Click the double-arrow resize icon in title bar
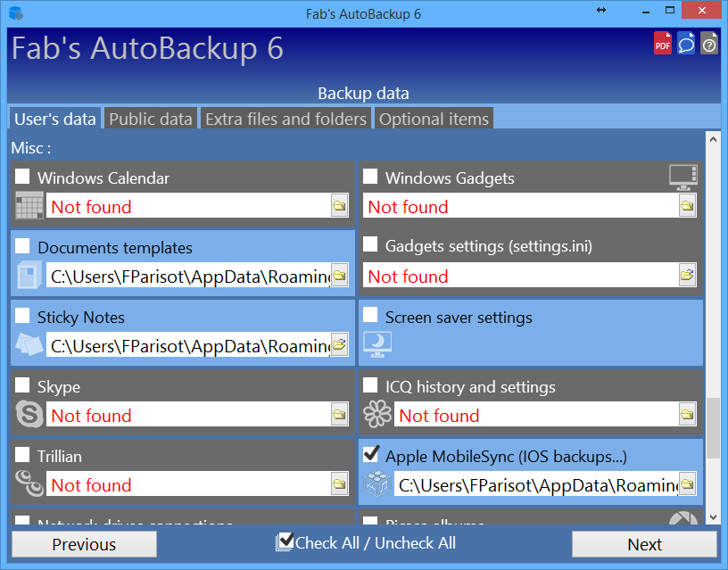The width and height of the screenshot is (728, 570). click(601, 10)
